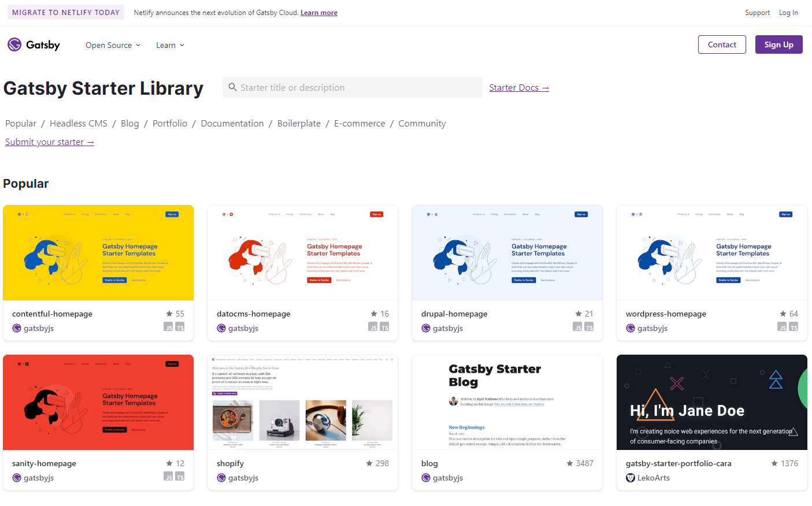Click the search magnifier icon

(x=233, y=87)
